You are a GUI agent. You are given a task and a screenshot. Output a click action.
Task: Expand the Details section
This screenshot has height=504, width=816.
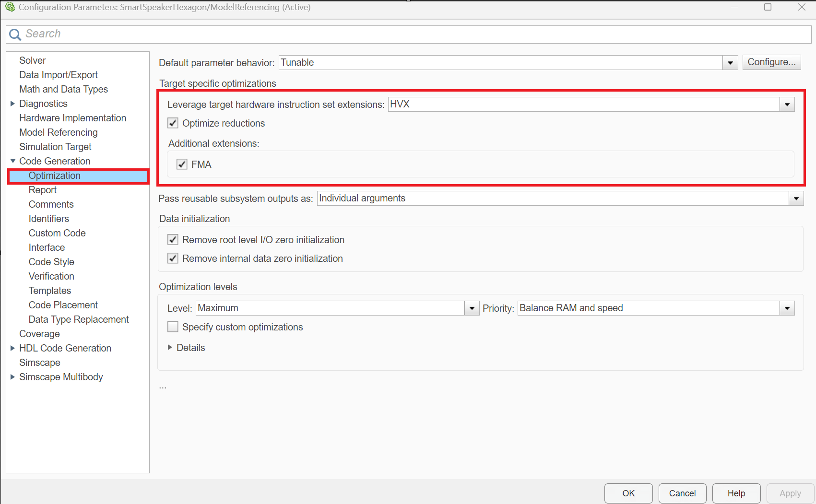pyautogui.click(x=170, y=348)
